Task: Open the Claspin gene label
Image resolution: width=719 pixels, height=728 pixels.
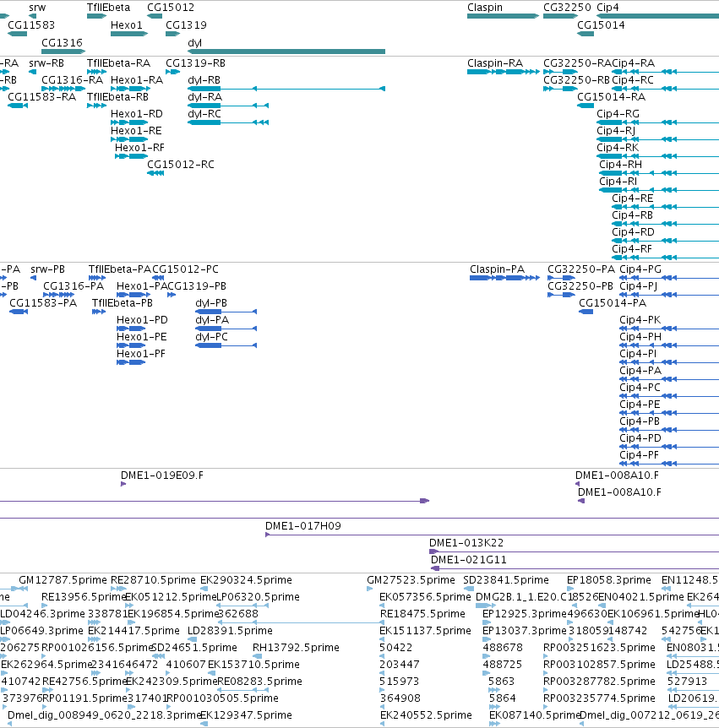Action: pos(485,8)
